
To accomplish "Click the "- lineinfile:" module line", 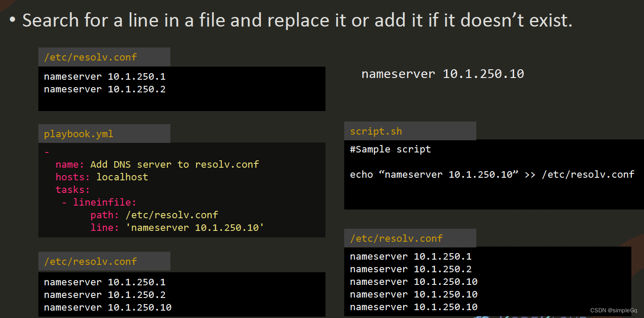I will point(99,203).
